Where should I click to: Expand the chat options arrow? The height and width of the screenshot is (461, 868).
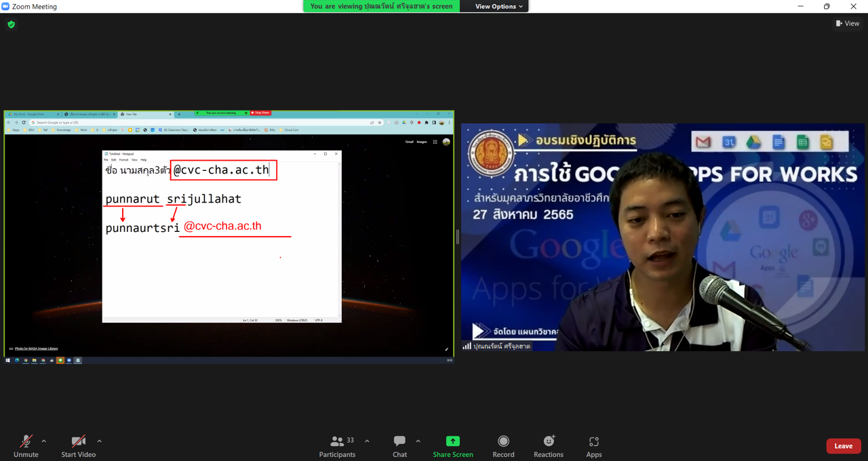pos(418,441)
